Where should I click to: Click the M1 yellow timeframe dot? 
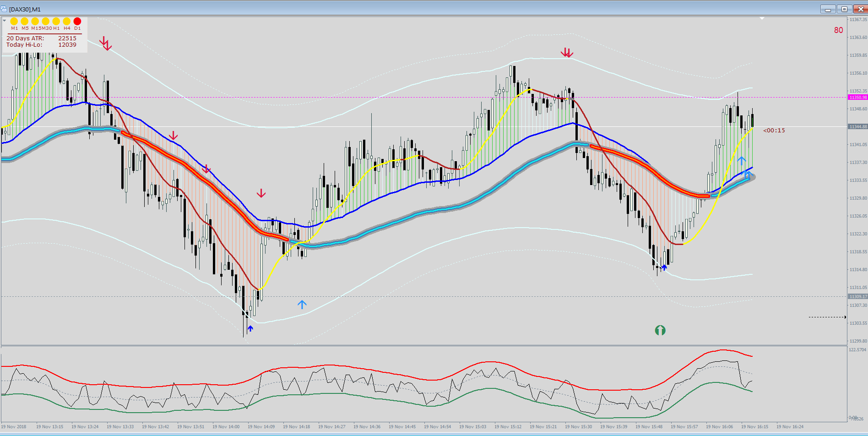pyautogui.click(x=14, y=21)
